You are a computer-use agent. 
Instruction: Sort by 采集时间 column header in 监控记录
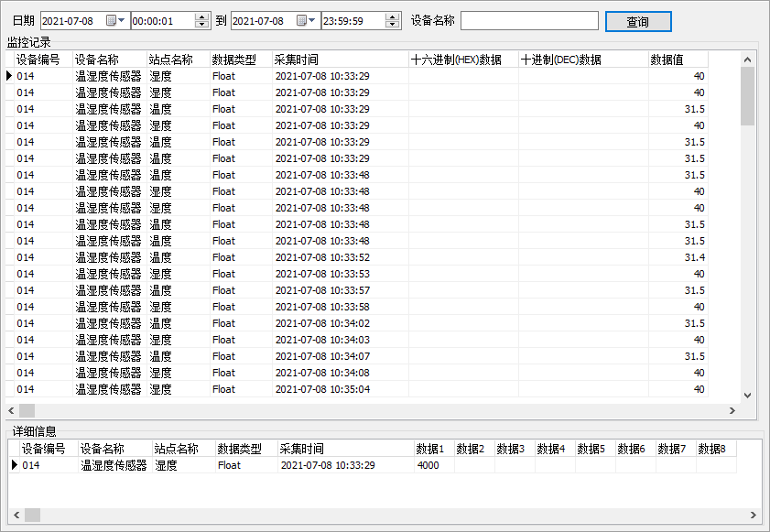pos(341,60)
